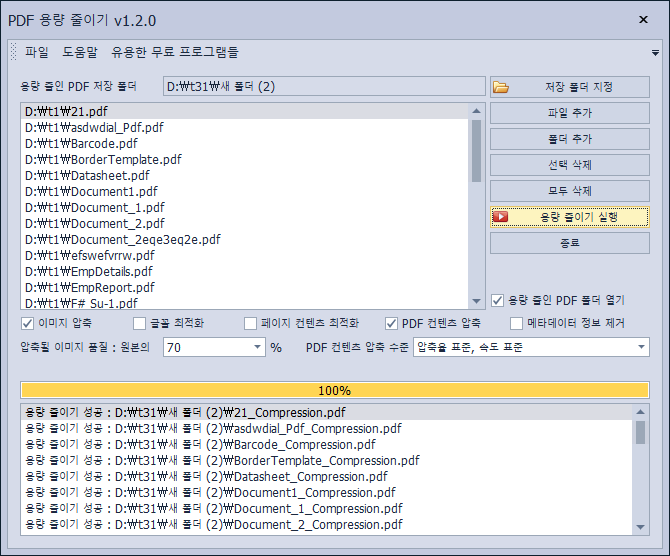Viewport: 670px width, 556px height.
Task: Select D:₩t1₩EmpDetails.pdf in the file list
Action: pyautogui.click(x=245, y=272)
